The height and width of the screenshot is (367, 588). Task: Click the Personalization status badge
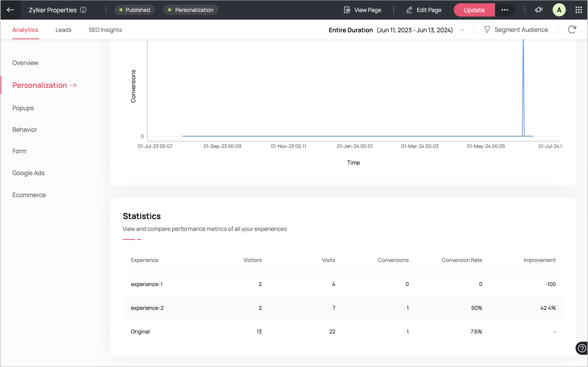click(190, 10)
